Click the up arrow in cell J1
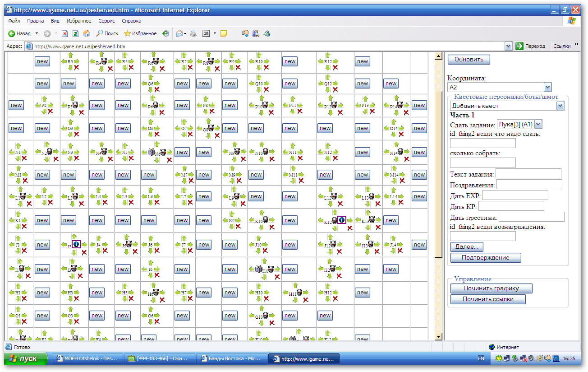 click(x=18, y=238)
